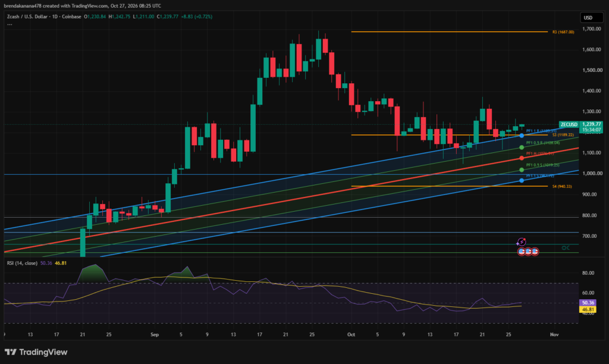The height and width of the screenshot is (364, 609).
Task: Click the yellow 46.81 RSI value in legend
Action: pyautogui.click(x=61, y=263)
